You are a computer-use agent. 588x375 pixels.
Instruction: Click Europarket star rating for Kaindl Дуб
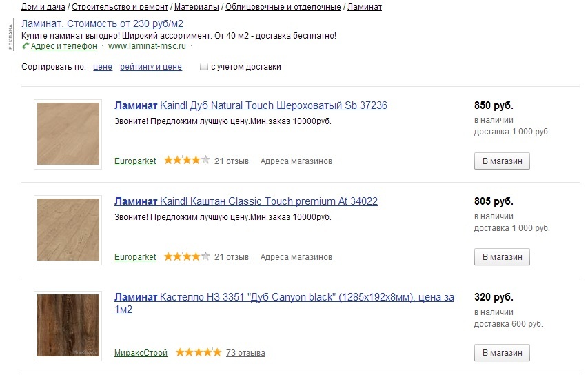pyautogui.click(x=187, y=161)
